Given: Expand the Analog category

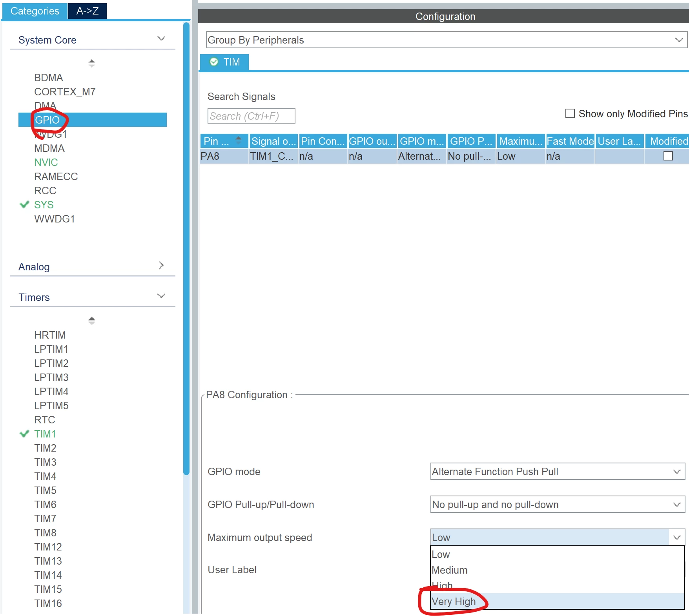Looking at the screenshot, I should coord(161,265).
